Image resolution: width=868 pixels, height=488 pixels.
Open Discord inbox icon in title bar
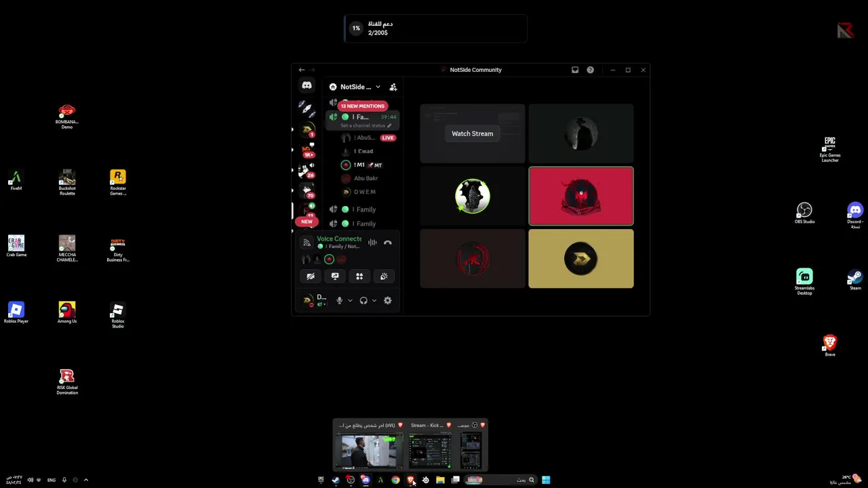[575, 70]
